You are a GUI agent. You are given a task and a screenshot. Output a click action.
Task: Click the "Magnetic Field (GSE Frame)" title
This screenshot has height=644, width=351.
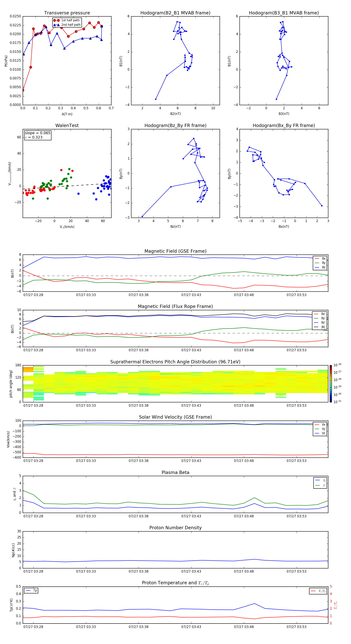175,251
